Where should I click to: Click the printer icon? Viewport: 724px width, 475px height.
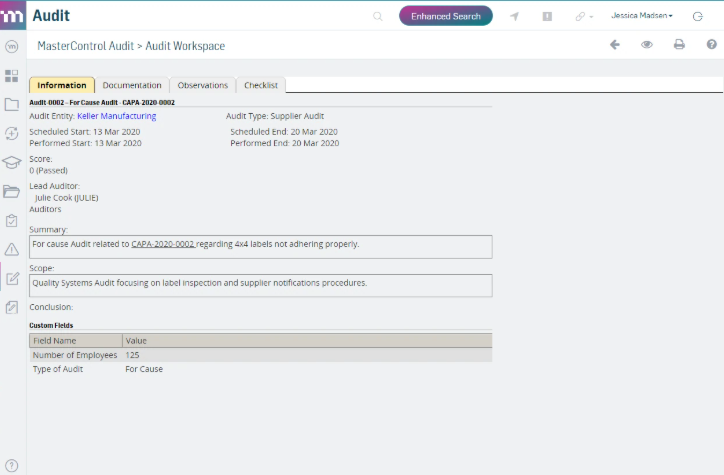tap(679, 45)
